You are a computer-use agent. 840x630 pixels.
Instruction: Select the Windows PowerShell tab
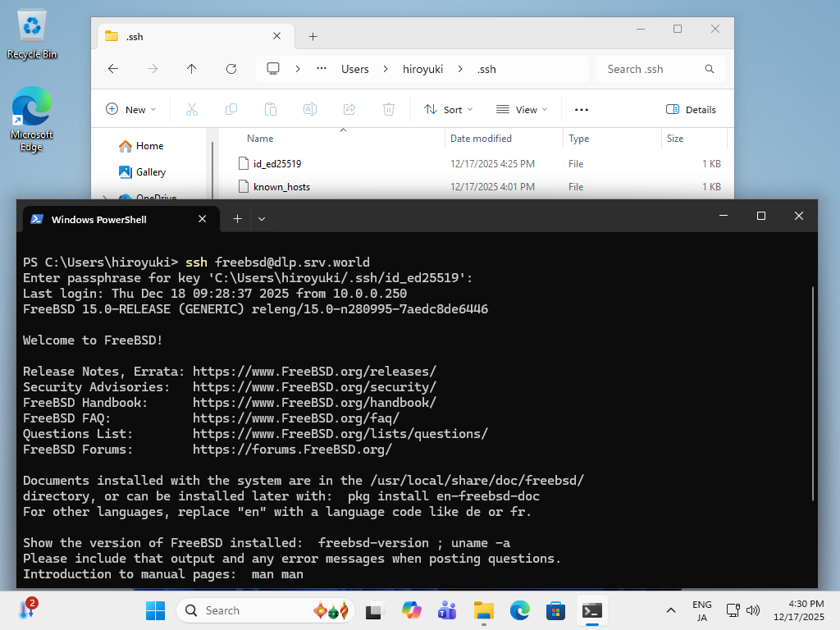point(107,219)
